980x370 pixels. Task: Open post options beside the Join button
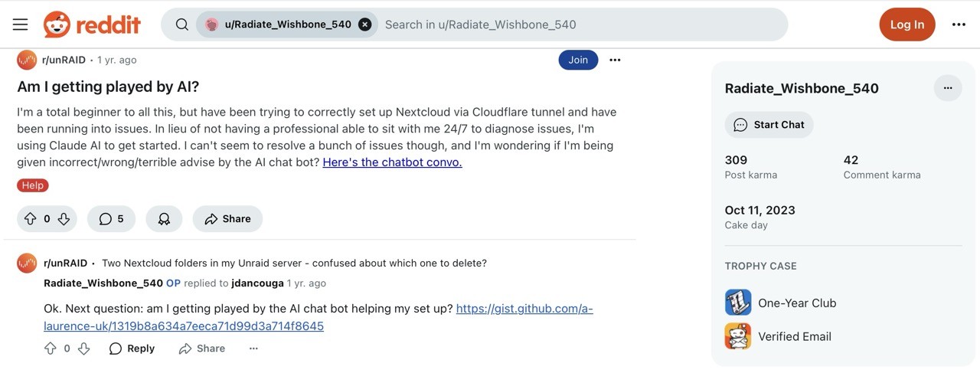click(x=615, y=60)
